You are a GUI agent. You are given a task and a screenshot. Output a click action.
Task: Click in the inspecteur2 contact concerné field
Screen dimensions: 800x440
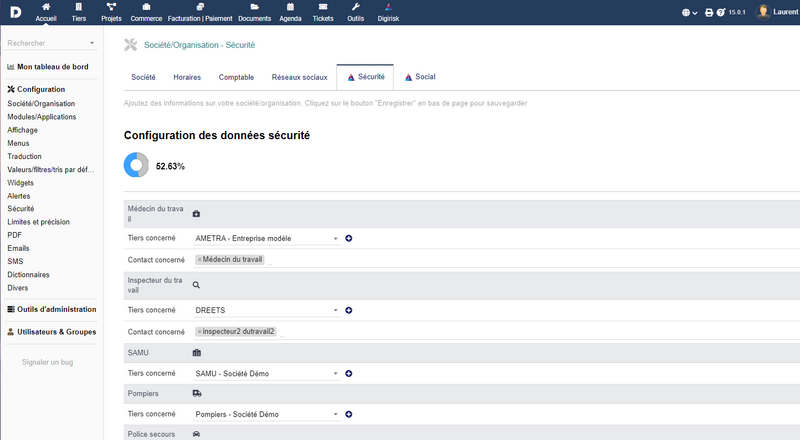tap(495, 332)
